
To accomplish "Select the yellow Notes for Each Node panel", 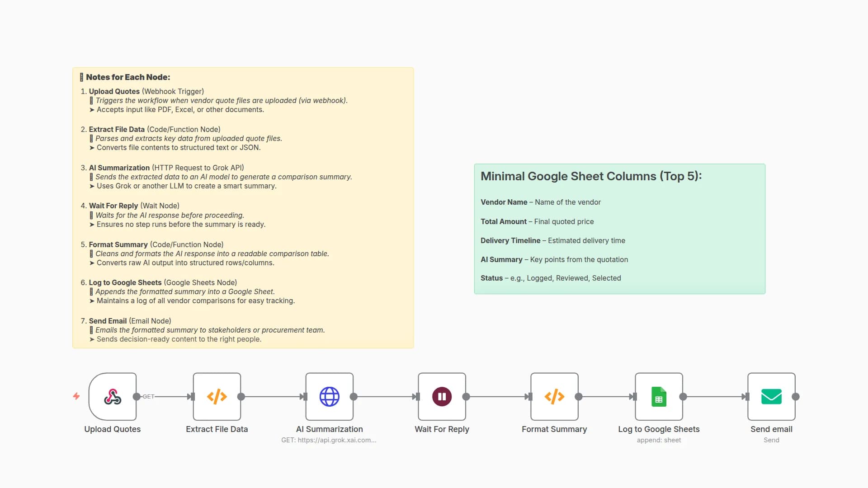I will pyautogui.click(x=243, y=208).
